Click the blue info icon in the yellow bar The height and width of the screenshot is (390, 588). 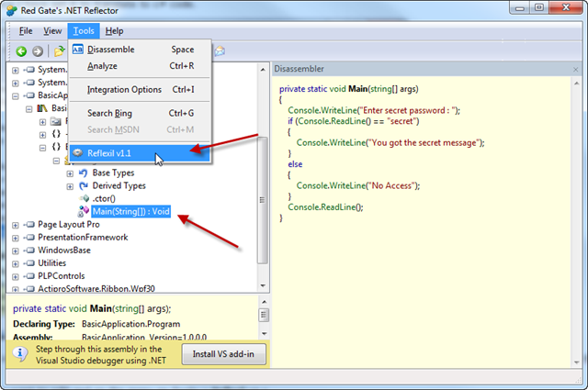[x=20, y=353]
